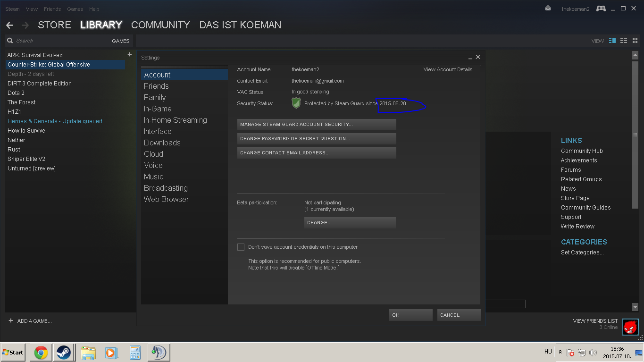Open View Friends List

tap(595, 321)
